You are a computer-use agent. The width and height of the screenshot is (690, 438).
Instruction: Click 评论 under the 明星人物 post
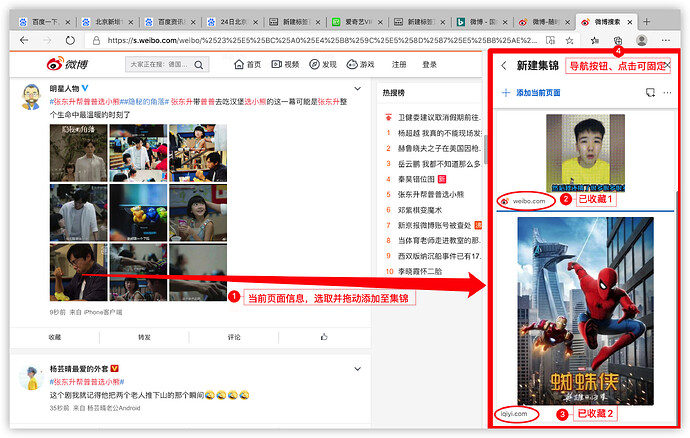click(x=234, y=337)
